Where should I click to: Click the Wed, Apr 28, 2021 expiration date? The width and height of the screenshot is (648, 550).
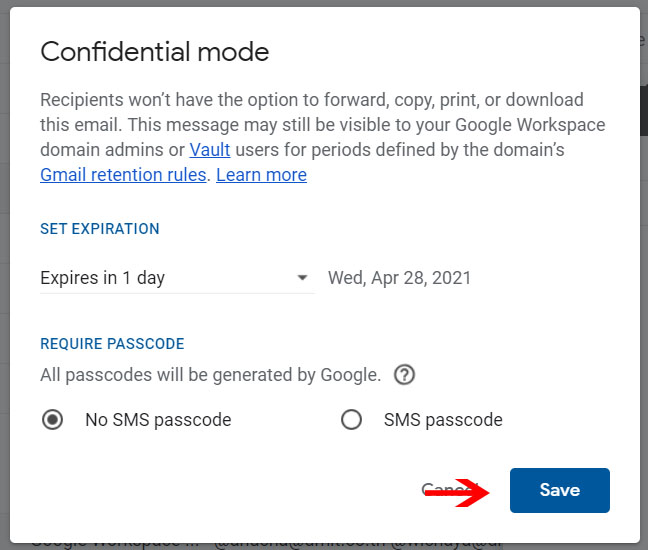400,278
